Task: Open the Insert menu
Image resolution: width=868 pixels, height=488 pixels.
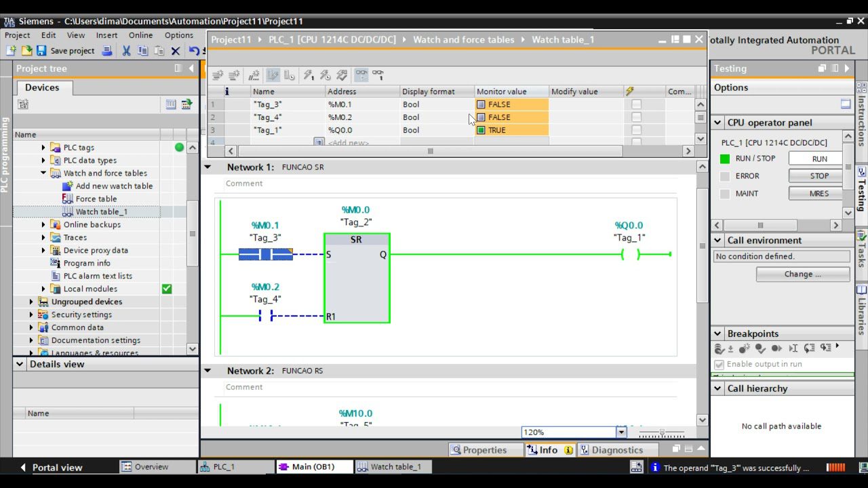Action: click(106, 35)
